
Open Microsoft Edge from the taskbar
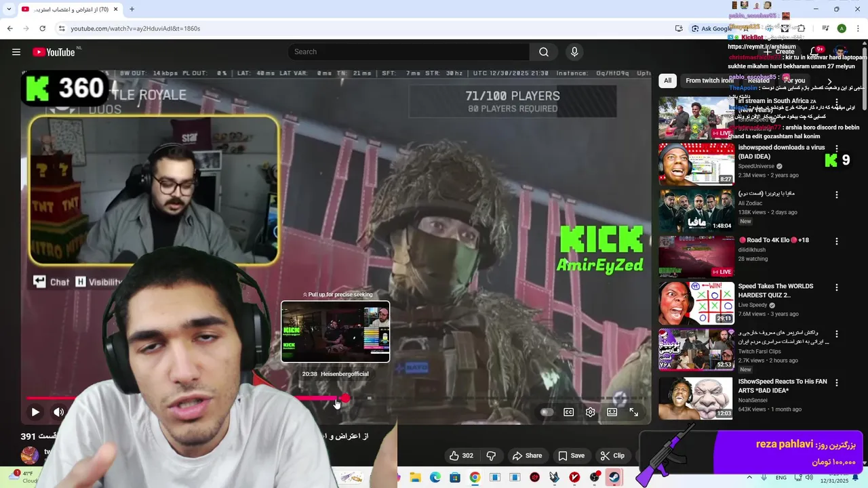coord(435,477)
